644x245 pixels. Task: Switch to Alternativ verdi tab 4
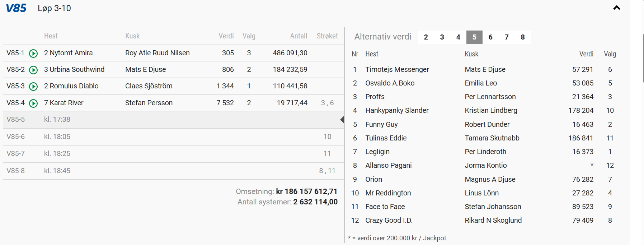tap(458, 37)
